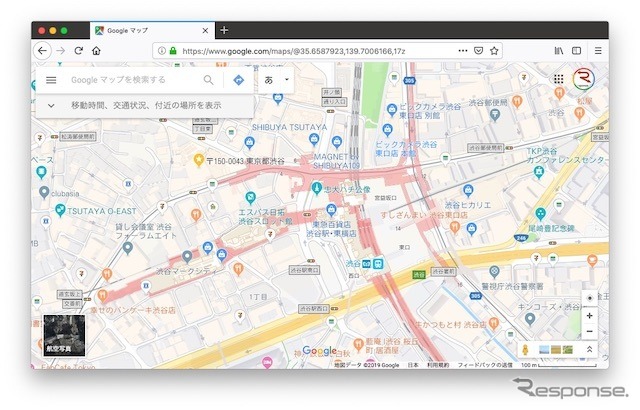This screenshot has height=410, width=640.
Task: Select 牛かつもと村 渋谷店 restaurant pin
Action: (494, 324)
